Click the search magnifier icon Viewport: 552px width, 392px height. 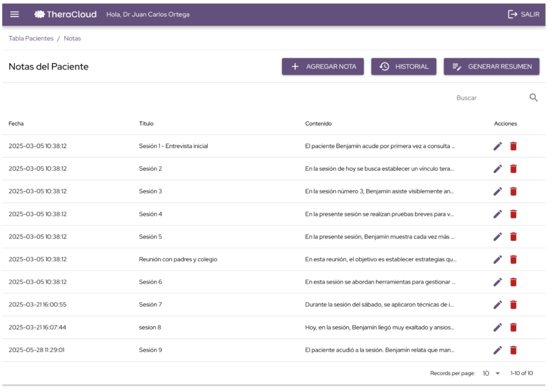pos(533,97)
